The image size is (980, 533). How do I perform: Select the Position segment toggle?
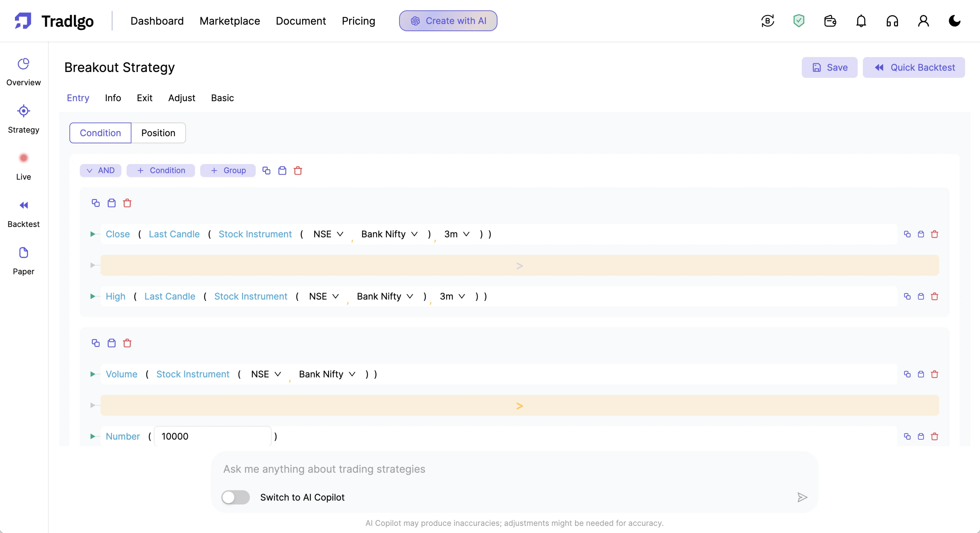click(x=158, y=133)
